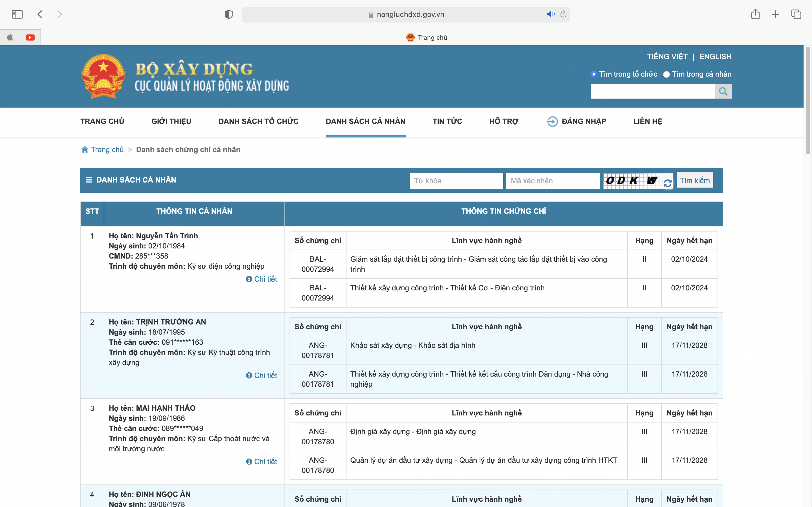Click the captcha refresh icon
This screenshot has width=812, height=507.
pyautogui.click(x=667, y=183)
